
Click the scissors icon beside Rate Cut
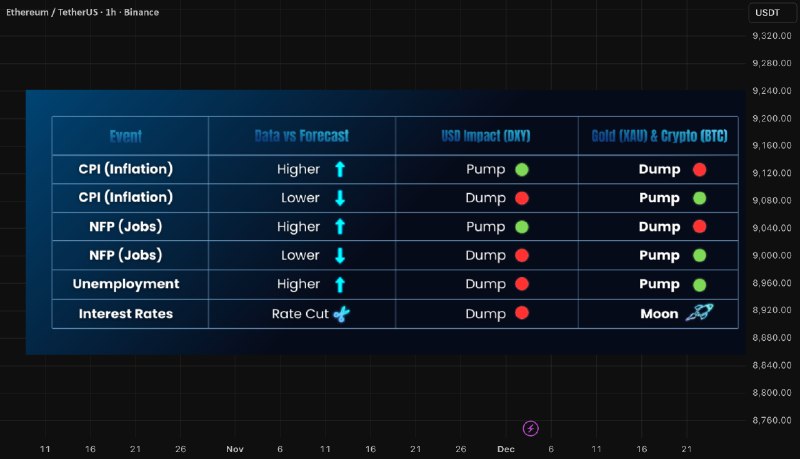342,314
